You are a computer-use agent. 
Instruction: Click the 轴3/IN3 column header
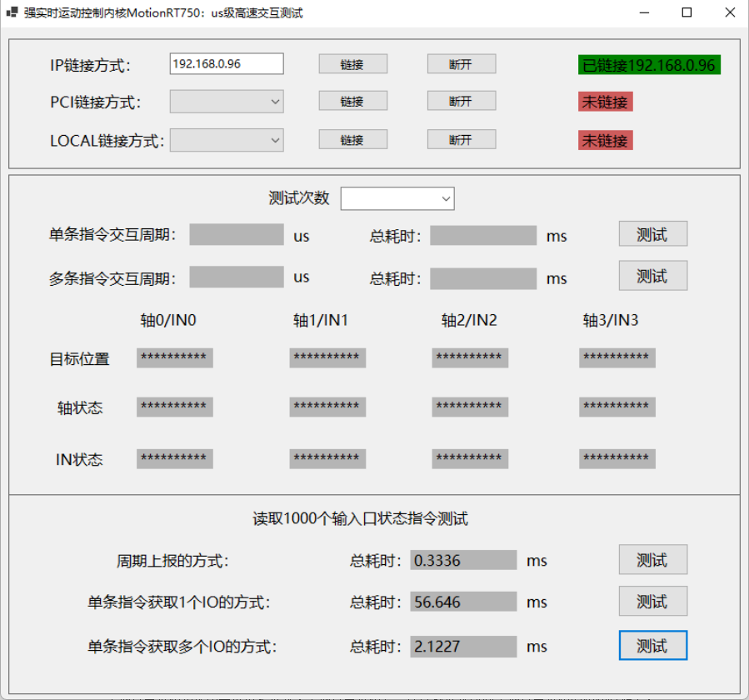tap(611, 320)
